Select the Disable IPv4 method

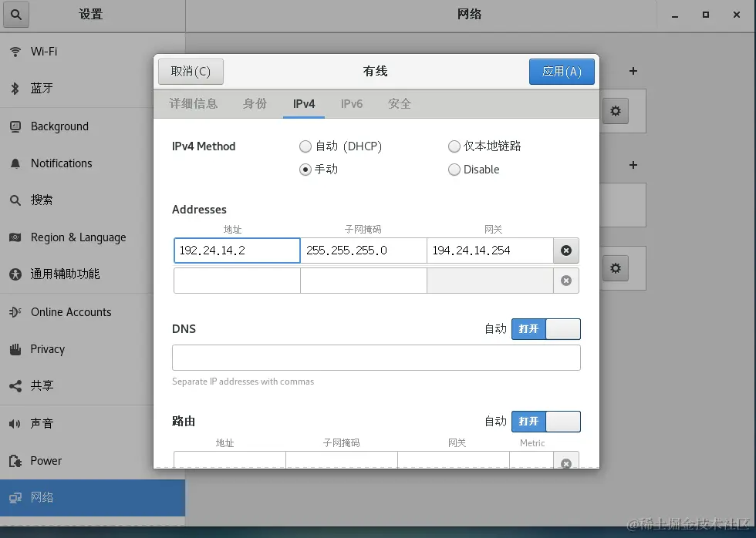474,170
